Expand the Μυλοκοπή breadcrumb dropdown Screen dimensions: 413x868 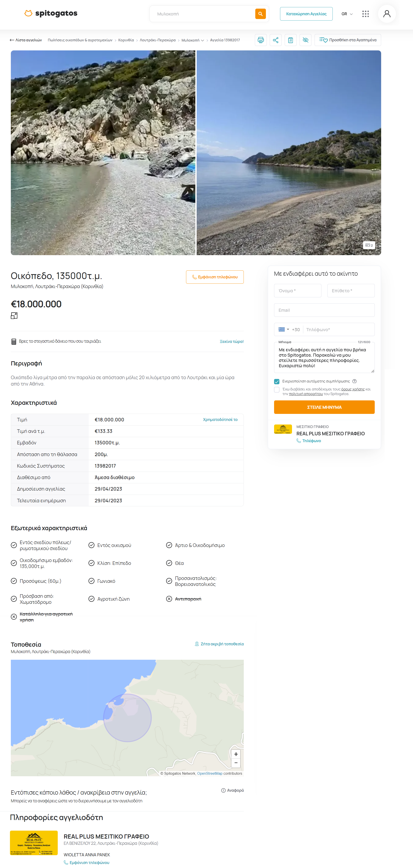(x=202, y=40)
